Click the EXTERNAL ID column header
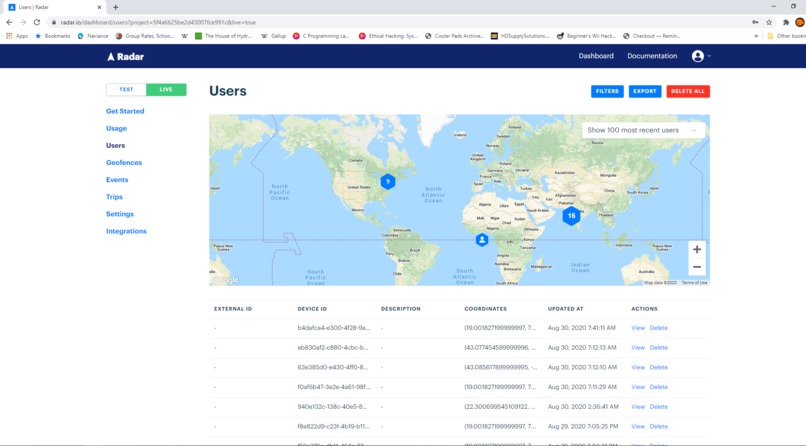 point(233,309)
